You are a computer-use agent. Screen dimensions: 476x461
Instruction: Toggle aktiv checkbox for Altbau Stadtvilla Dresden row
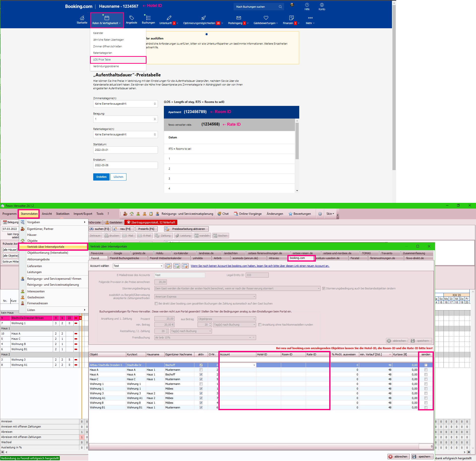[201, 365]
